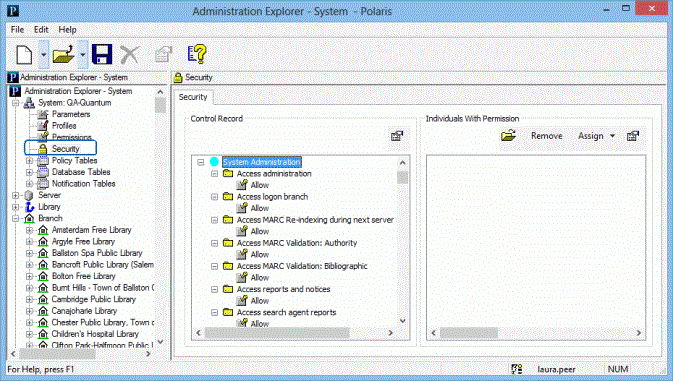The image size is (673, 381).
Task: Collapse the System Administration node
Action: (x=200, y=162)
